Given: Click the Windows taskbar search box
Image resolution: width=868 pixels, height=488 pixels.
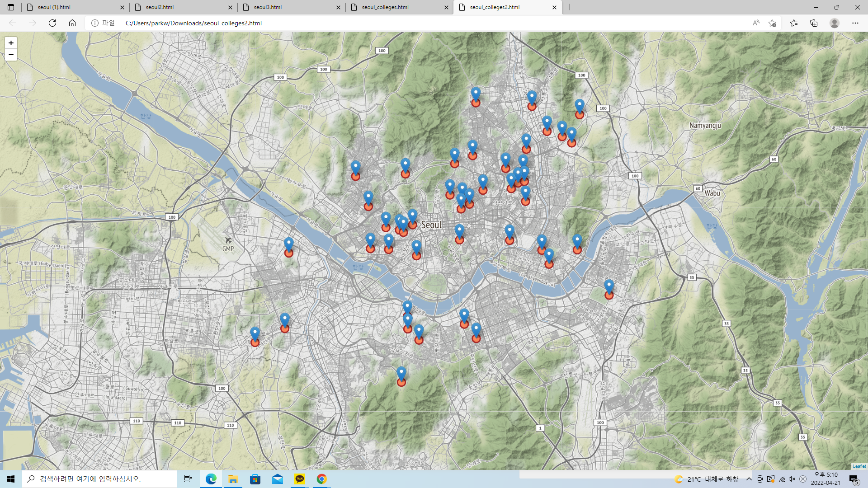Looking at the screenshot, I should click(x=99, y=479).
